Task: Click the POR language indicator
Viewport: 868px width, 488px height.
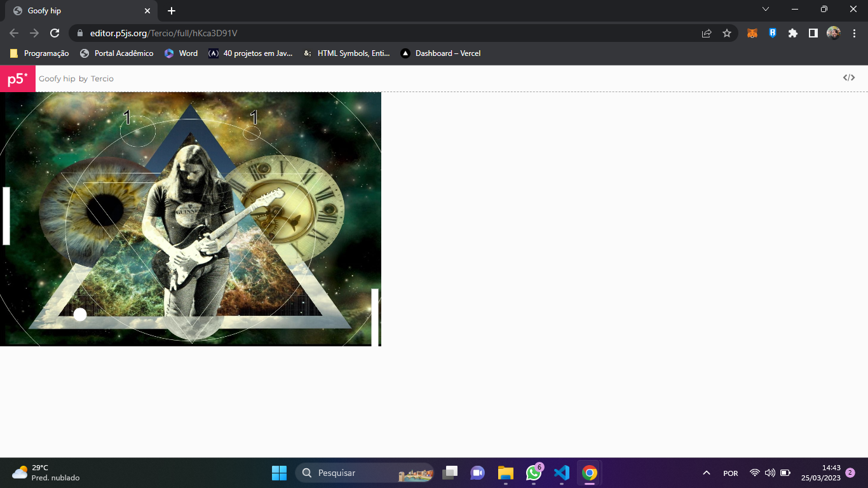Action: point(731,473)
